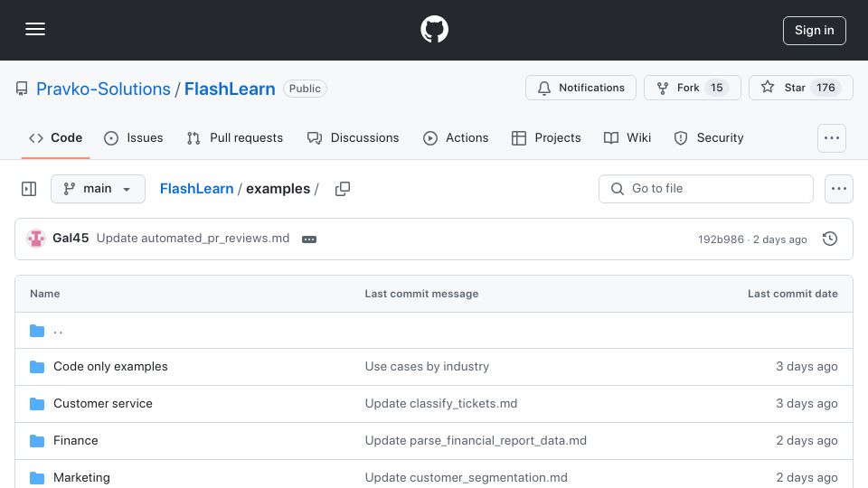The width and height of the screenshot is (868, 488).
Task: Open the Wiki tab
Action: tap(627, 137)
